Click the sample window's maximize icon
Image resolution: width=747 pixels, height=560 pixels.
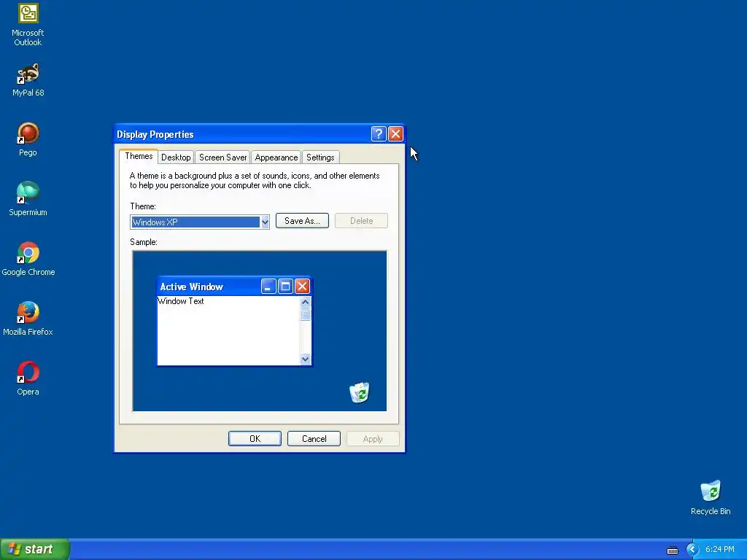click(x=285, y=286)
